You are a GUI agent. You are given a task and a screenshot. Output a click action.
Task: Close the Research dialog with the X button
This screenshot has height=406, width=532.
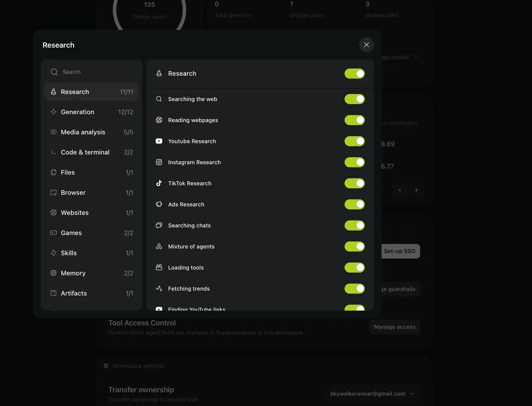(x=366, y=45)
